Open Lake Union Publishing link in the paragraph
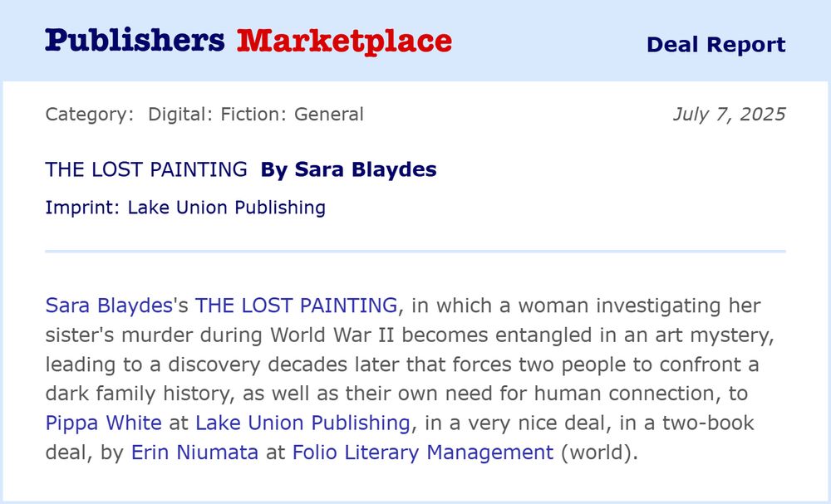The image size is (831, 504). (x=302, y=423)
